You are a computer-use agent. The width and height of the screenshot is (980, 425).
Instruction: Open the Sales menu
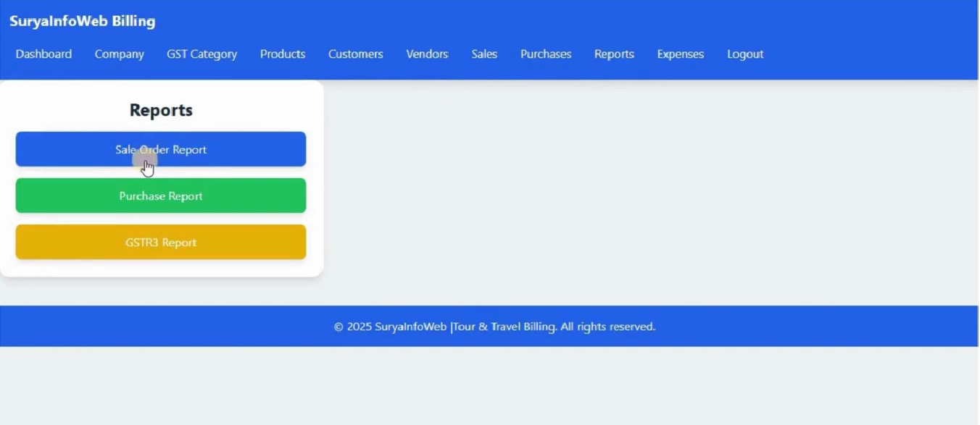pos(484,54)
